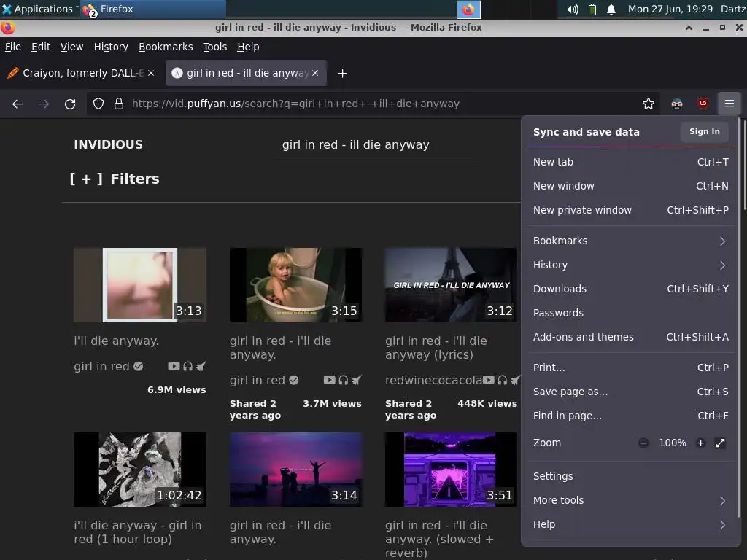Open Settings from the menu
The height and width of the screenshot is (560, 747).
[630, 476]
